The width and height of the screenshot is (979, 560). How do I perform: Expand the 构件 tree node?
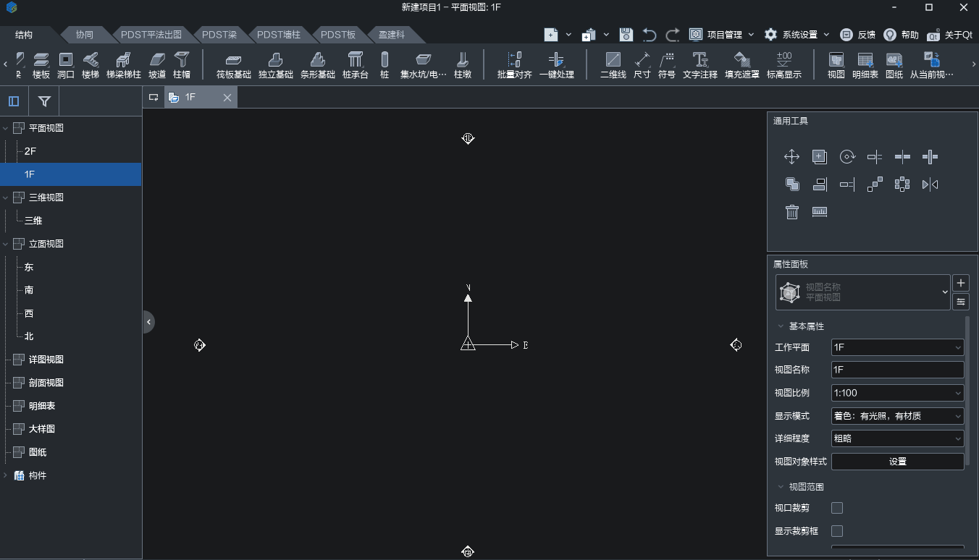tap(6, 475)
